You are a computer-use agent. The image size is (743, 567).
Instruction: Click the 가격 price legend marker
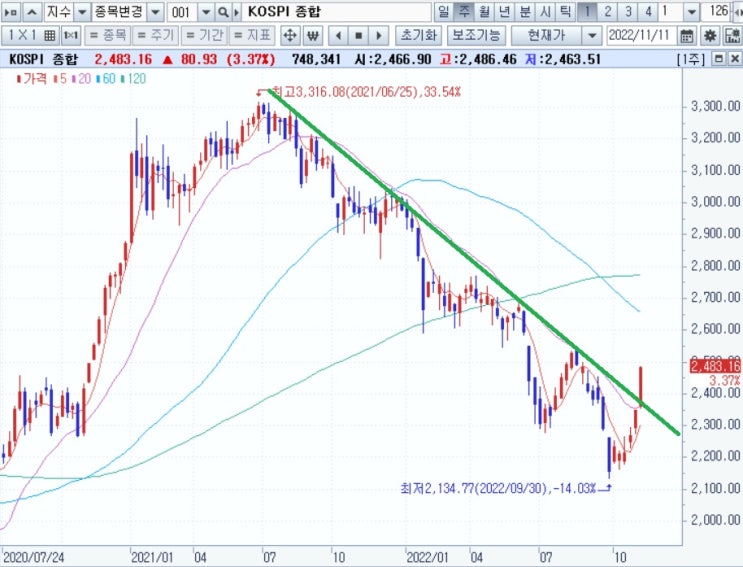click(31, 79)
